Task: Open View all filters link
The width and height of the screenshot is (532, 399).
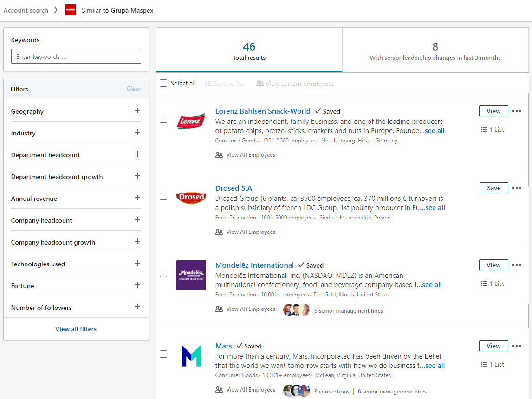Action: click(x=76, y=329)
